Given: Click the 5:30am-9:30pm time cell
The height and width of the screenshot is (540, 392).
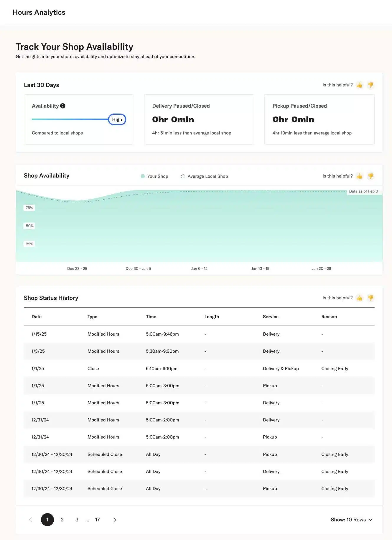Looking at the screenshot, I should pos(162,351).
